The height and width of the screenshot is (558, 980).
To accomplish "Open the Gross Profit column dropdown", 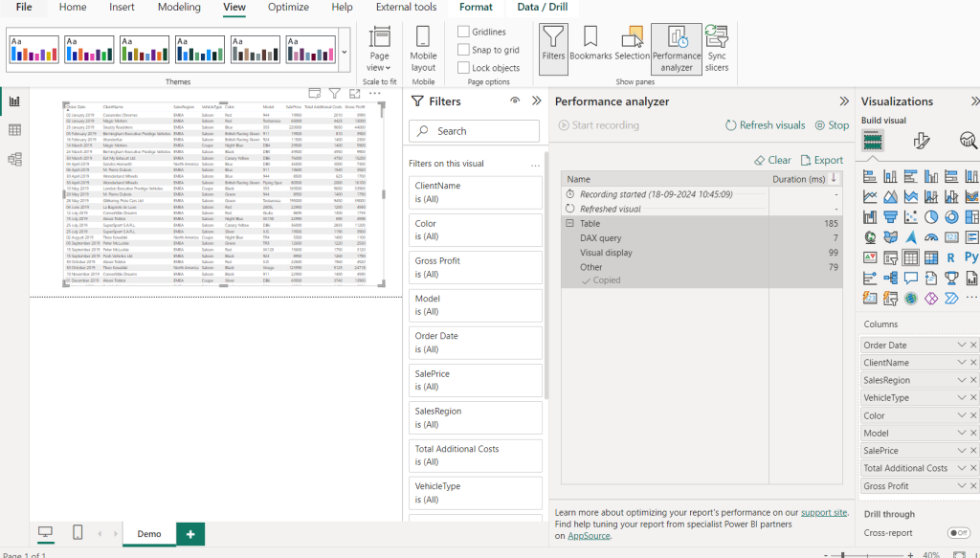I will (x=961, y=485).
